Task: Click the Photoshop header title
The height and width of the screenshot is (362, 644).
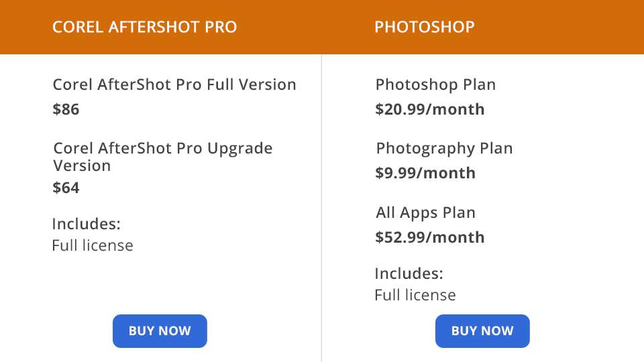Action: click(425, 27)
